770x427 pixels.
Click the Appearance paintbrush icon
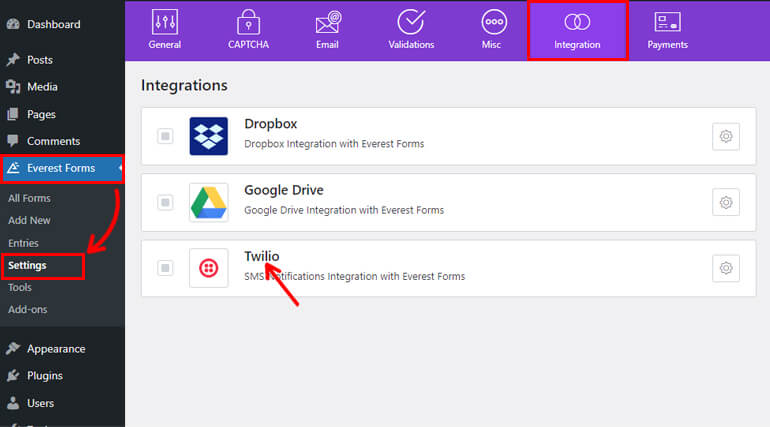point(13,348)
